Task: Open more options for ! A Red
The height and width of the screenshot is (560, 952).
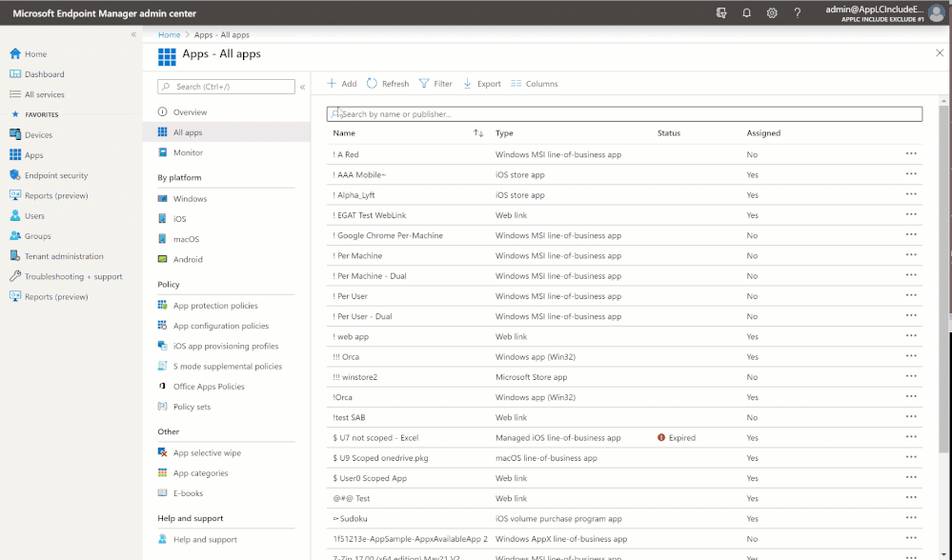Action: coord(911,154)
